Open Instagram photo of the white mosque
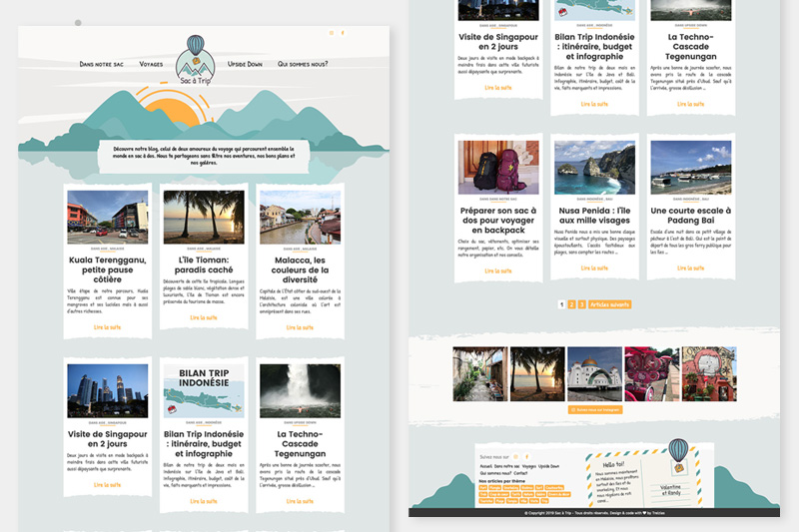 [594, 374]
